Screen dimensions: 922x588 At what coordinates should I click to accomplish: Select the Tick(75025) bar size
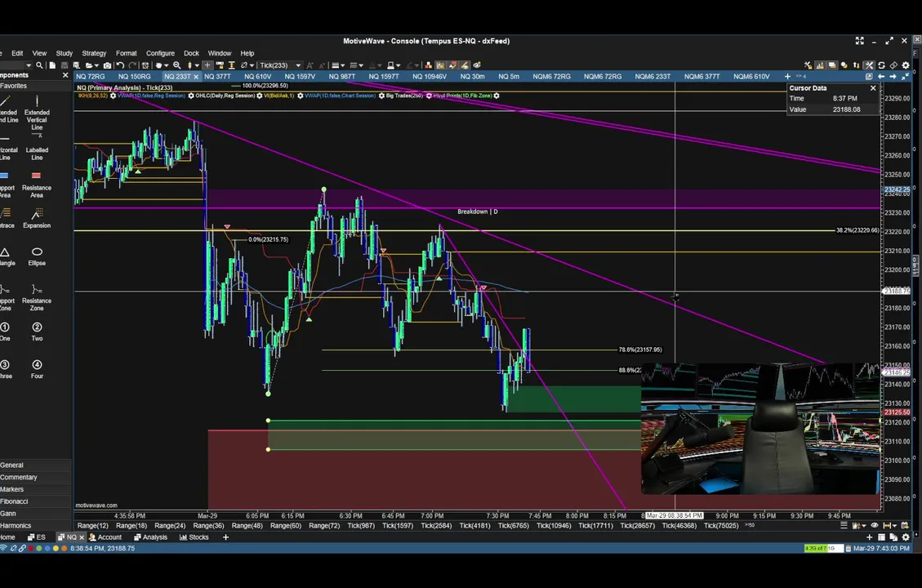click(x=721, y=526)
